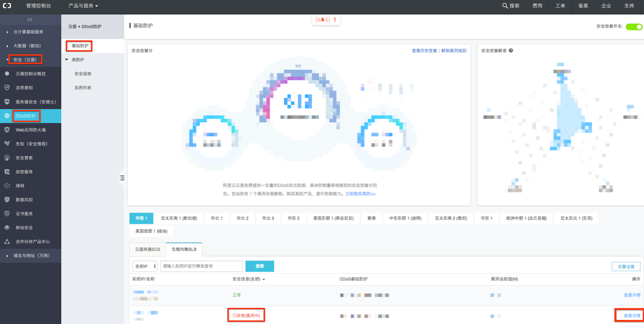Click the 安全管家 sidebar icon
This screenshot has height=324, width=644.
[x=7, y=158]
